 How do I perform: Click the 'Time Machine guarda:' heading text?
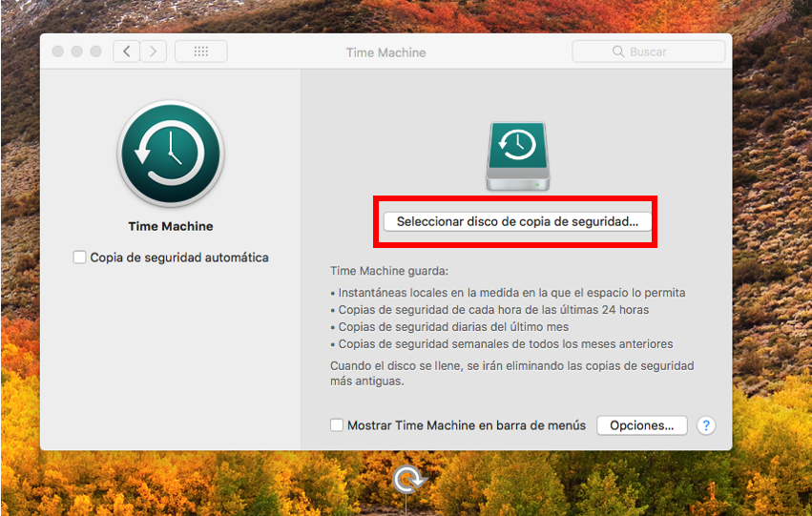[x=375, y=272]
